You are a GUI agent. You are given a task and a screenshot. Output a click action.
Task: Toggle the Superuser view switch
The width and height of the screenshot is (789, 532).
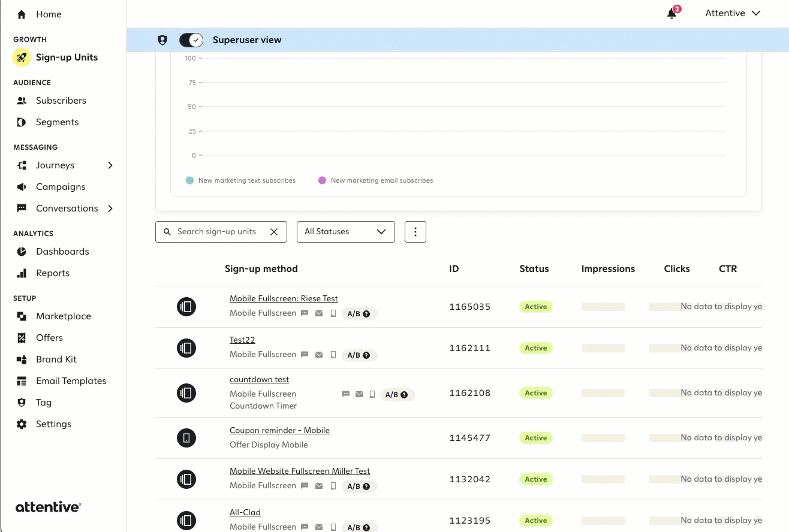[x=191, y=40]
